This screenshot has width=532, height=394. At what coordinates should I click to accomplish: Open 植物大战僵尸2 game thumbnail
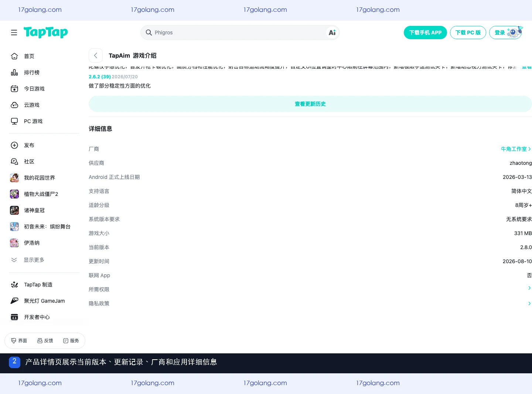pos(14,194)
